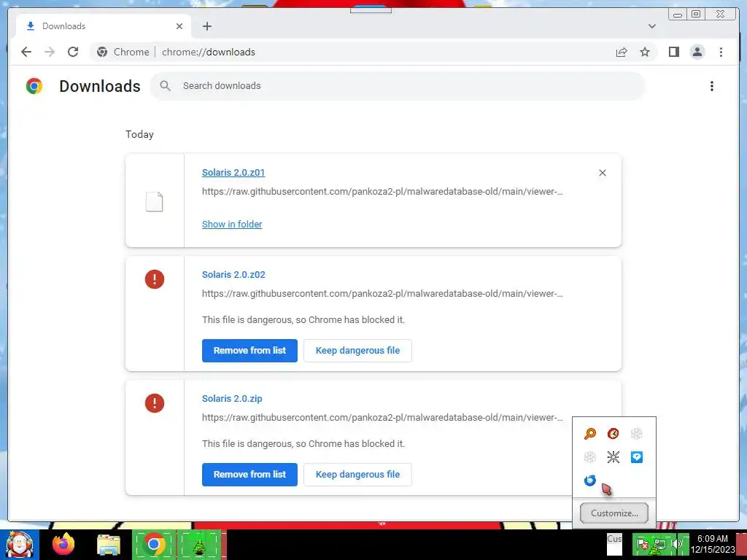Viewport: 747px width, 560px height.
Task: Click the red clock tray icon
Action: coord(613,433)
